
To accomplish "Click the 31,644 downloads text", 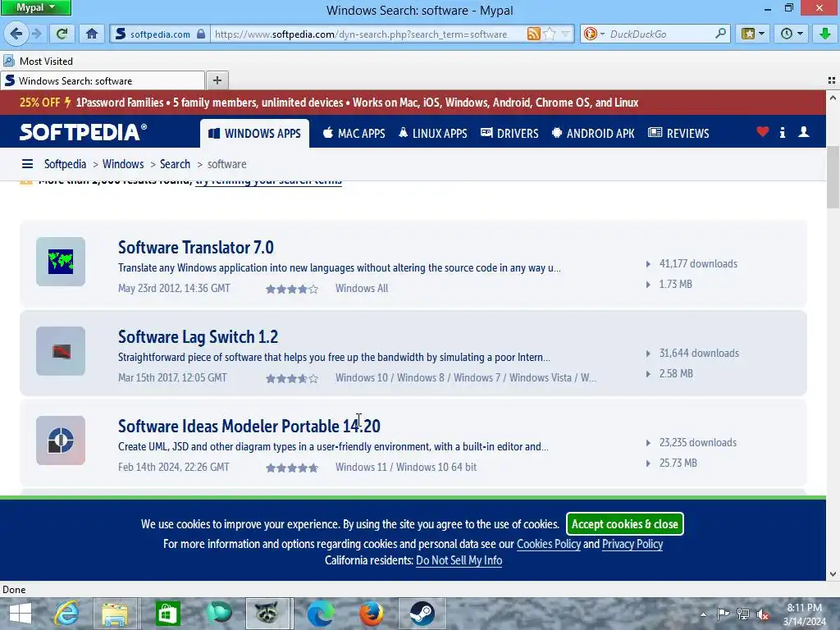I will click(x=699, y=353).
